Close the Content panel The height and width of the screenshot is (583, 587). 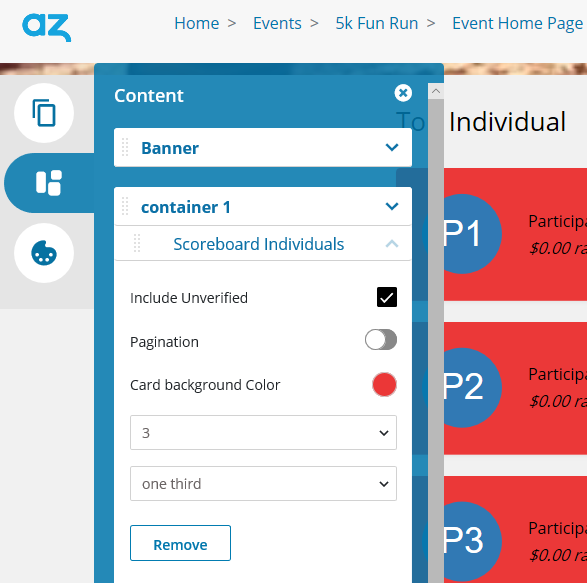[x=403, y=93]
